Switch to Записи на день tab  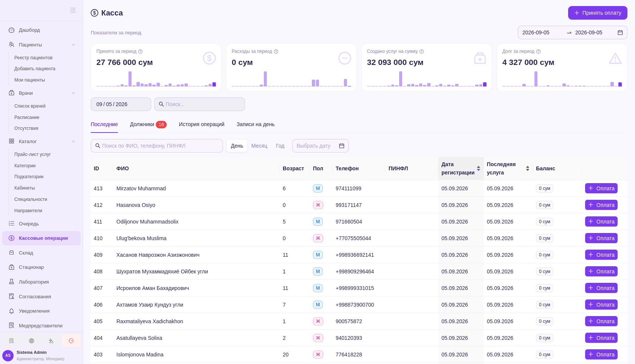pyautogui.click(x=256, y=124)
